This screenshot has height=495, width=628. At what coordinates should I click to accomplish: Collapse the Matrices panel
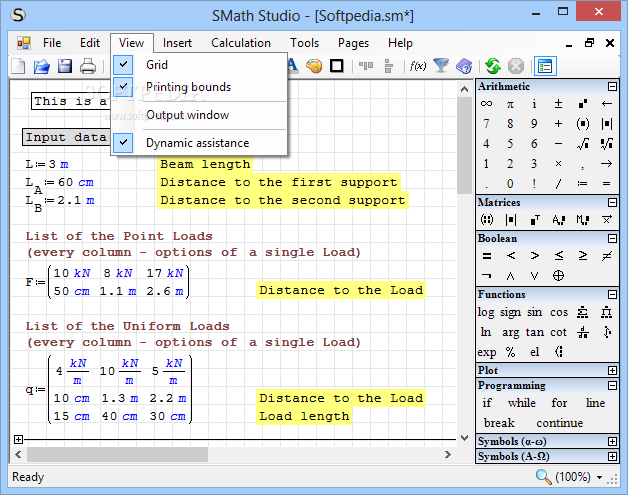(612, 202)
